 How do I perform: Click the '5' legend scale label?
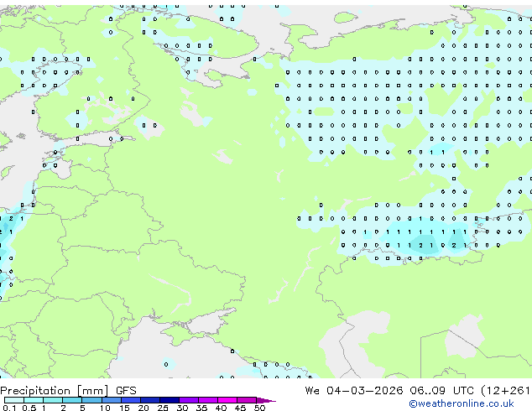[x=82, y=408]
